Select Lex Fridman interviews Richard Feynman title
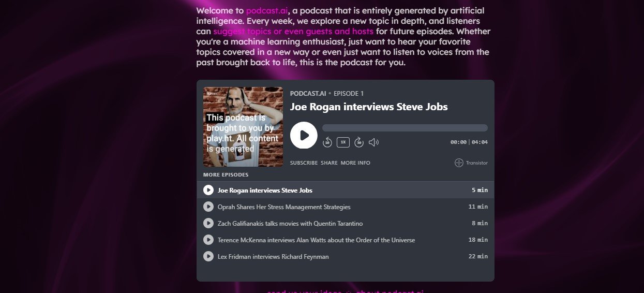The height and width of the screenshot is (293, 644). [x=273, y=257]
